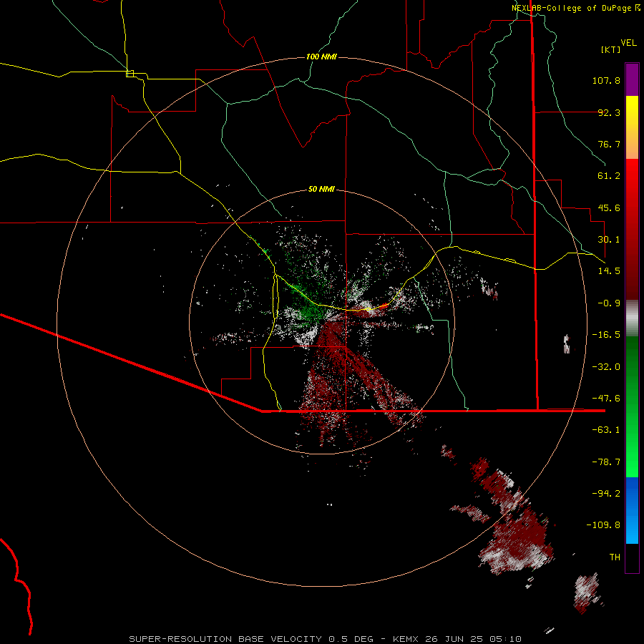
Task: Select the 14.5 velocity scale value
Action: click(x=609, y=271)
